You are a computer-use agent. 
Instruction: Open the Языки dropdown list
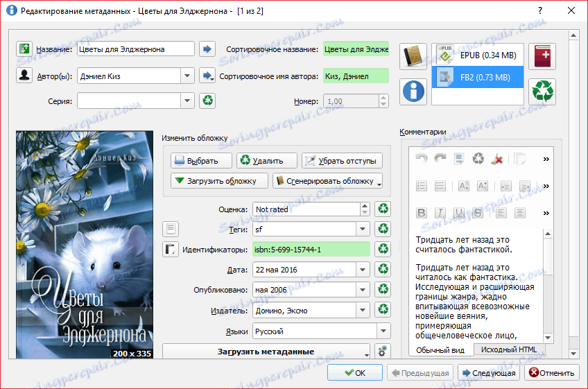tap(383, 331)
